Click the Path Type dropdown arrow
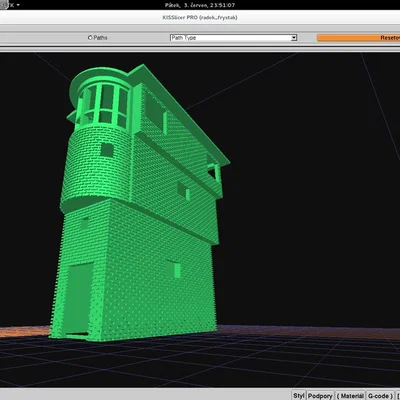Screen dimensions: 400x400 (x=294, y=38)
